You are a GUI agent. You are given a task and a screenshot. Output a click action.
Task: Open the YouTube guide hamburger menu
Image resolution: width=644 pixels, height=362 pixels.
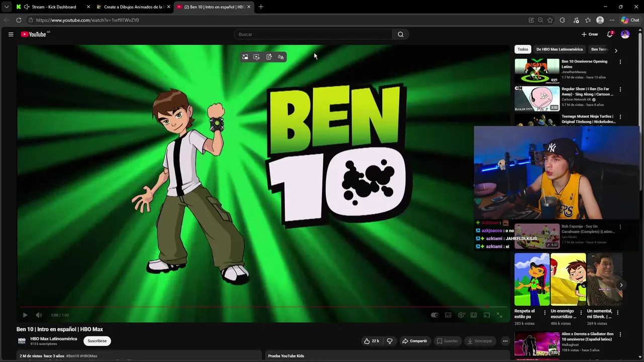(11, 34)
